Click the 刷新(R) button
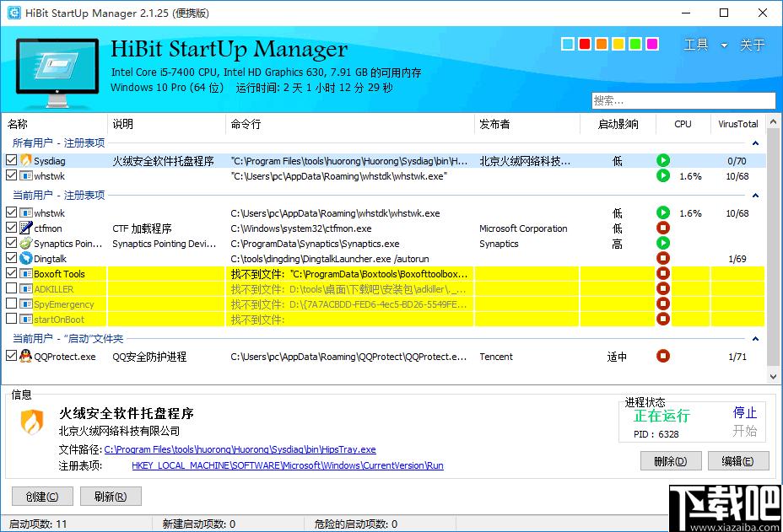Screen dimensions: 783x532 pyautogui.click(x=111, y=497)
